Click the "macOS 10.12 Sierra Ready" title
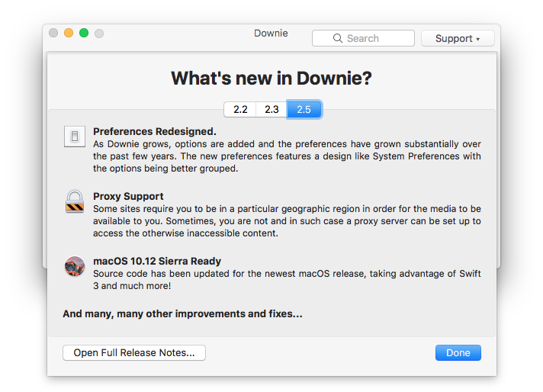Viewport: 543px width, 392px height. point(157,261)
